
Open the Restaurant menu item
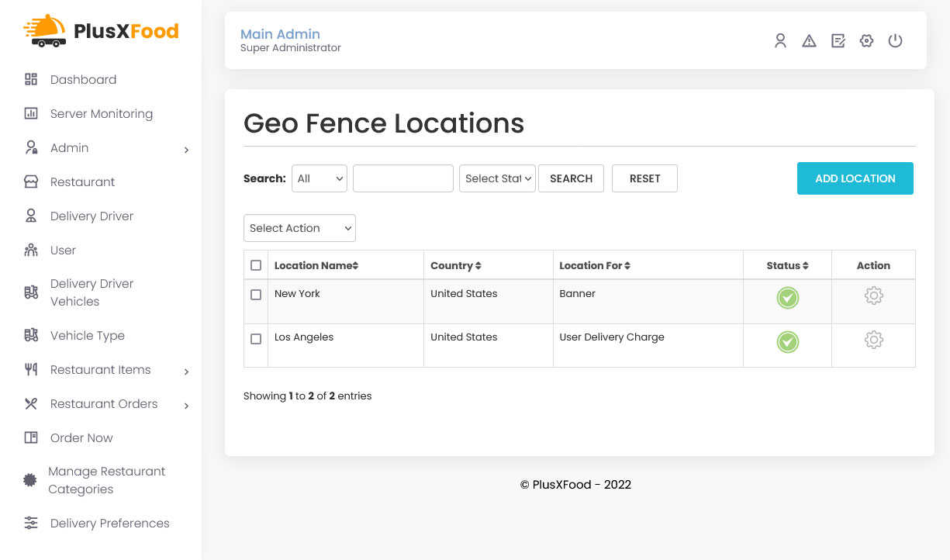tap(82, 181)
